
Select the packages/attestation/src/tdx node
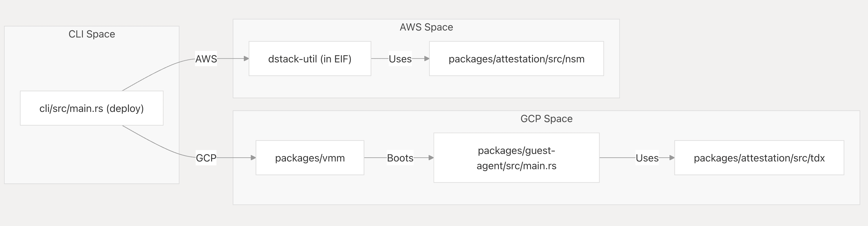click(759, 158)
